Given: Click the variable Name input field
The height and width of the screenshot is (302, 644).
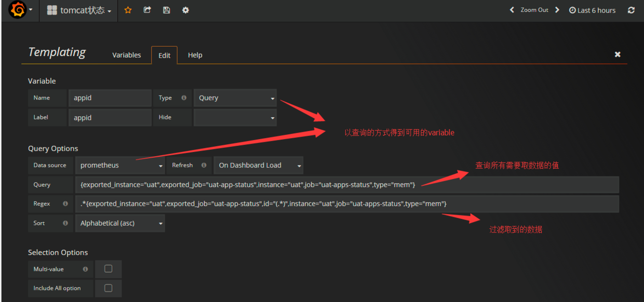Looking at the screenshot, I should pos(110,98).
